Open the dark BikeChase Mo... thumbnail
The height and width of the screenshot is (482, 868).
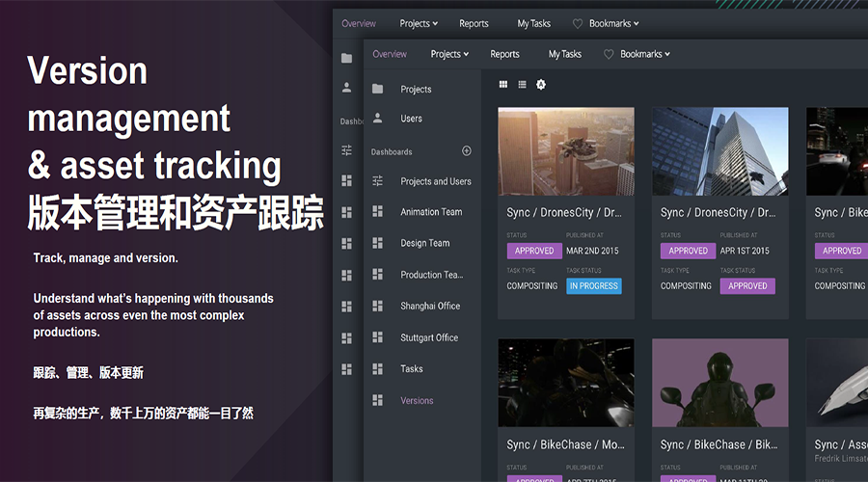[566, 383]
